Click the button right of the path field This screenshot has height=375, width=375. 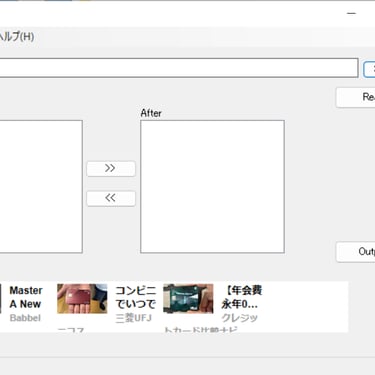point(369,69)
